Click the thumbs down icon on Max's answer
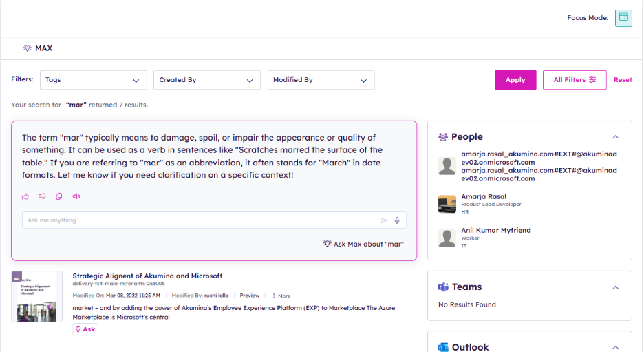The width and height of the screenshot is (644, 352). (x=42, y=196)
